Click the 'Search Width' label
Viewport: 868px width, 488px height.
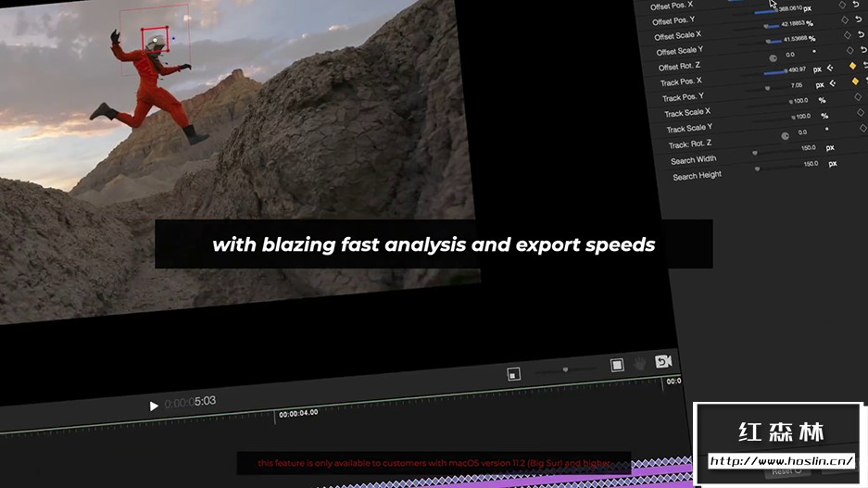693,160
